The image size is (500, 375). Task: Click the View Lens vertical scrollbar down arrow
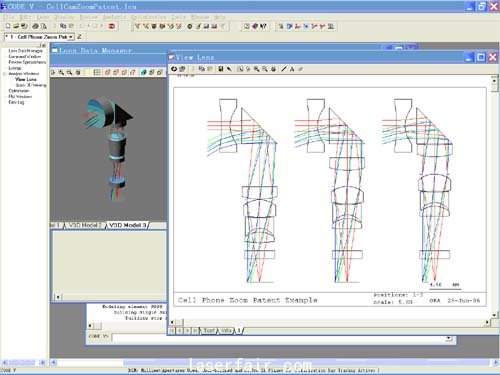click(494, 315)
